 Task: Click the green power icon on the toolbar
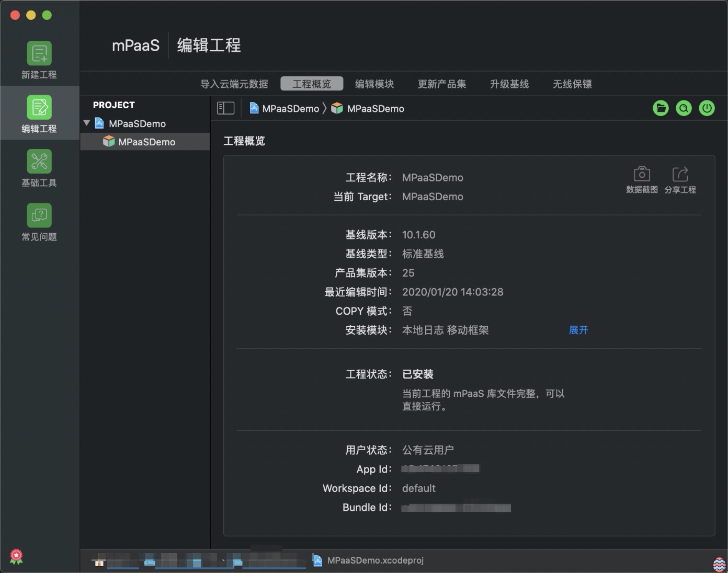[707, 108]
